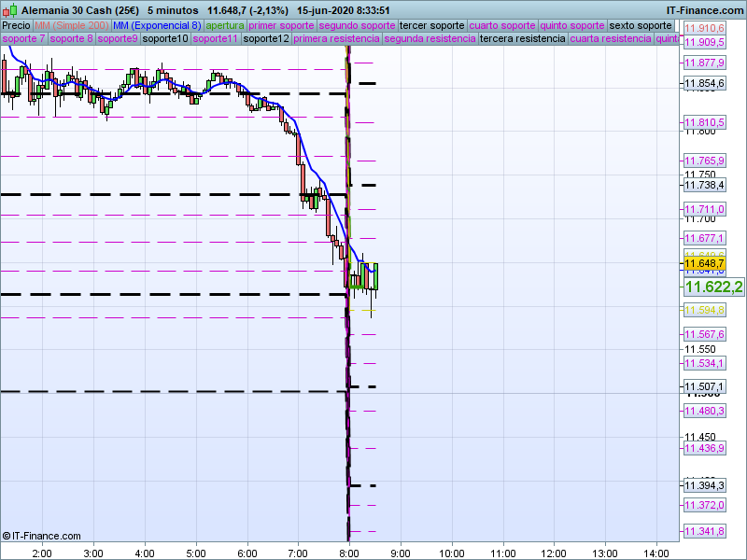The image size is (747, 560).
Task: Open the primera resistencia label
Action: [336, 38]
